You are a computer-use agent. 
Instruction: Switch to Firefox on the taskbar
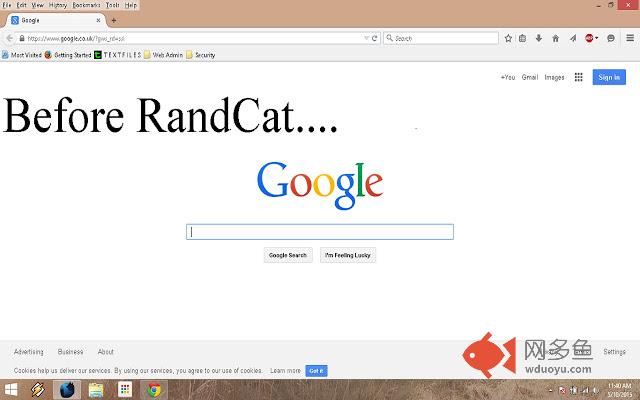coord(67,390)
